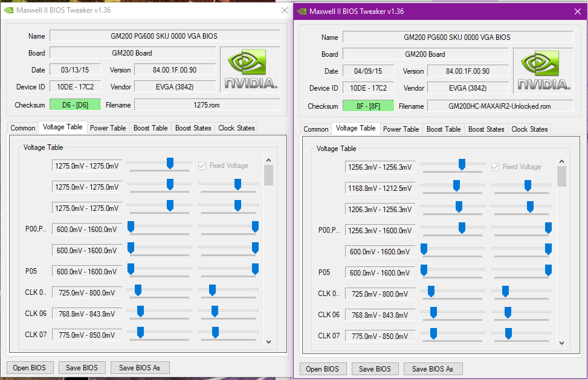The width and height of the screenshot is (588, 380).
Task: Click the Device ID field showing 10DE-17C2
Action: 75,86
